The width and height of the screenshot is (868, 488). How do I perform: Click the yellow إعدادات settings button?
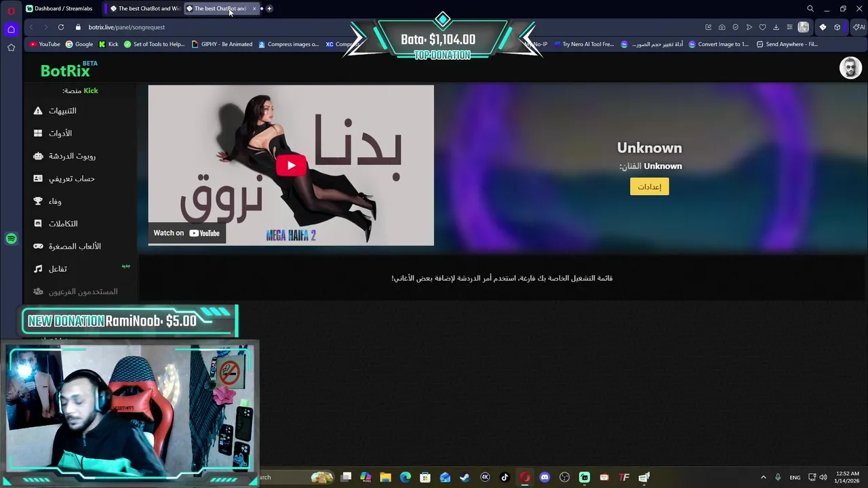click(x=650, y=186)
